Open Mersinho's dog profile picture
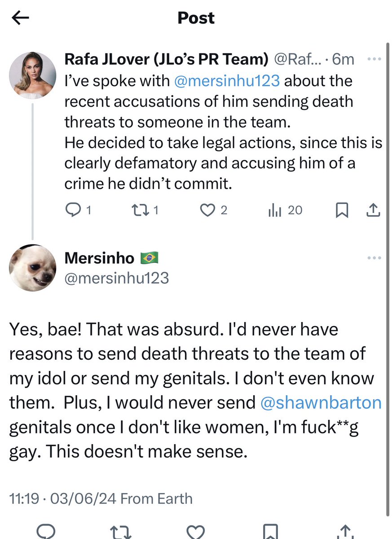 [x=32, y=268]
